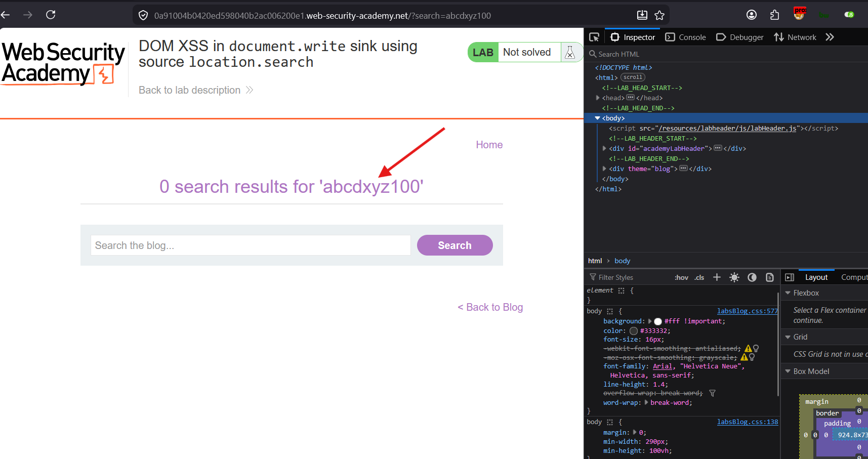868x459 pixels.
Task: Bookmark this page with the star
Action: [659, 15]
